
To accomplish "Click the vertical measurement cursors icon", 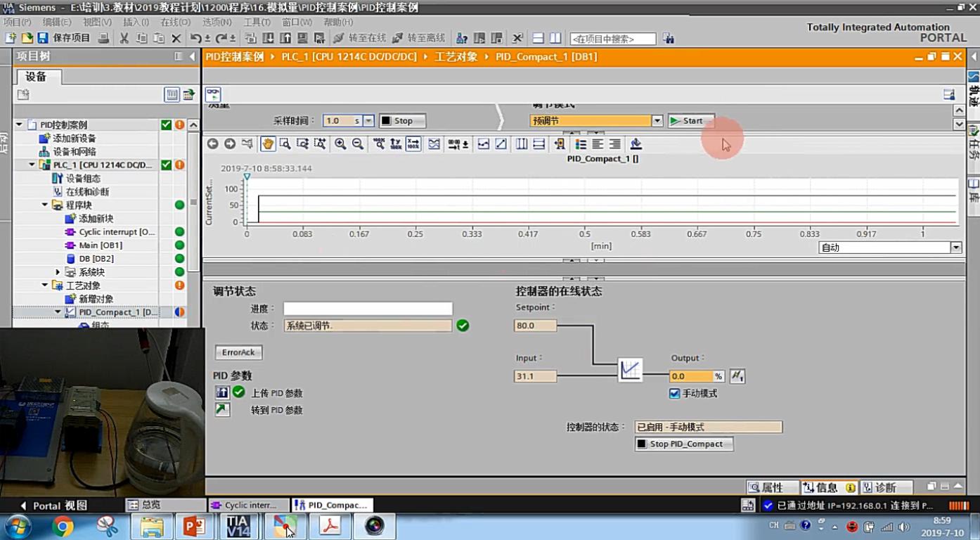I will click(x=522, y=143).
